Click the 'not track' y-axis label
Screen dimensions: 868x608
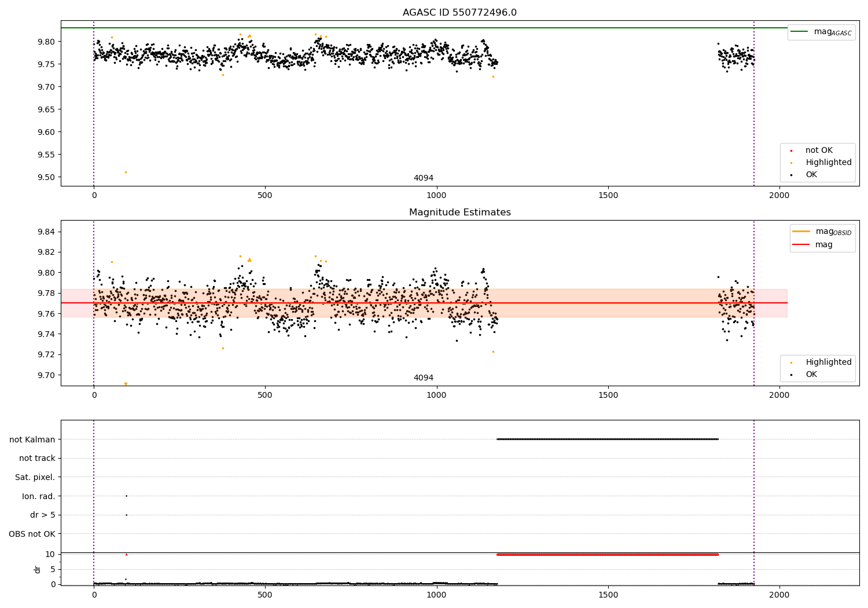37,458
